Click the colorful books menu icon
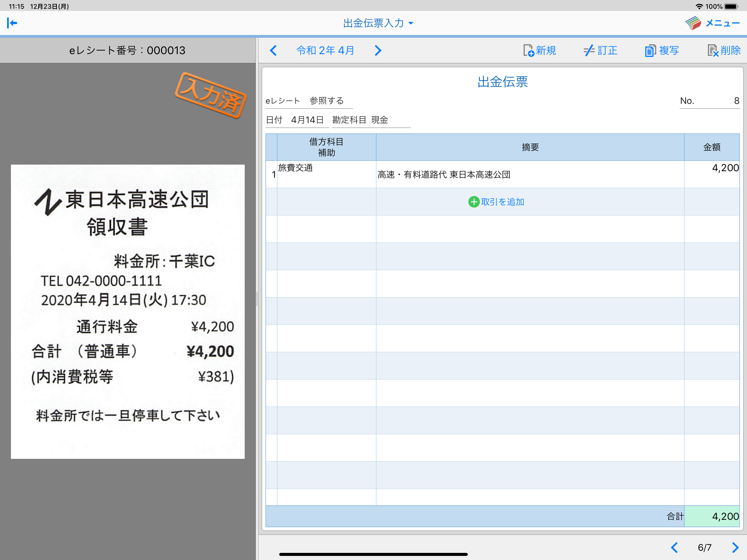The width and height of the screenshot is (747, 560). (693, 23)
